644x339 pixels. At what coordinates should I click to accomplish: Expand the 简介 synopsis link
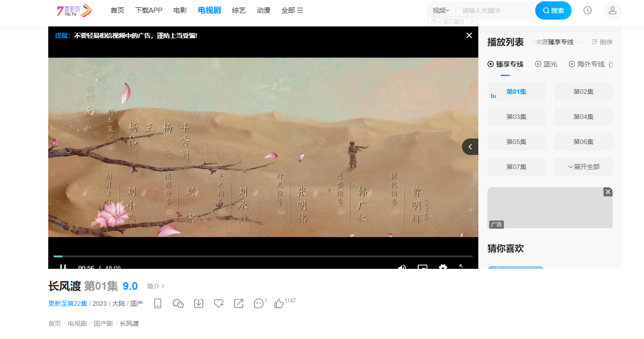tap(156, 286)
